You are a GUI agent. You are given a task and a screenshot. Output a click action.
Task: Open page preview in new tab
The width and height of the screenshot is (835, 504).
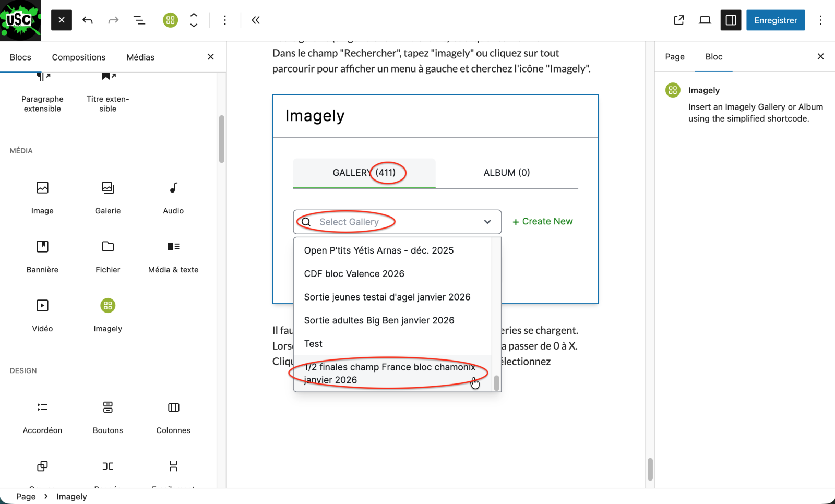tap(679, 20)
